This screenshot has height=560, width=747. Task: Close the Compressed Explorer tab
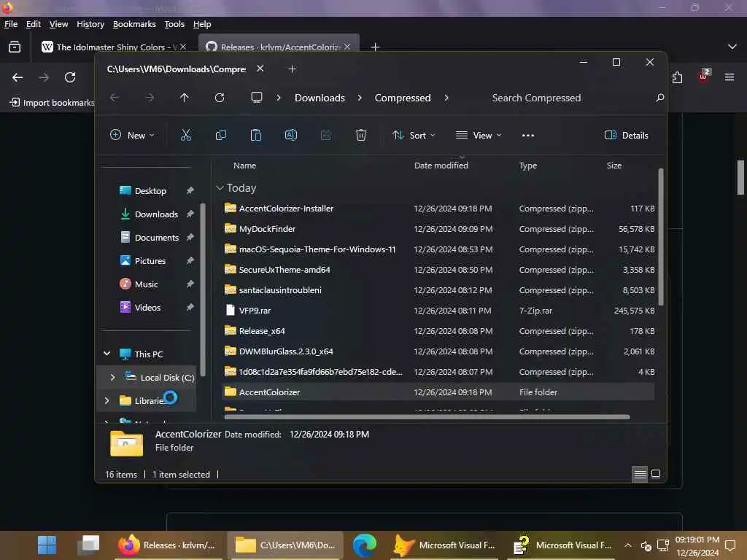tap(260, 69)
